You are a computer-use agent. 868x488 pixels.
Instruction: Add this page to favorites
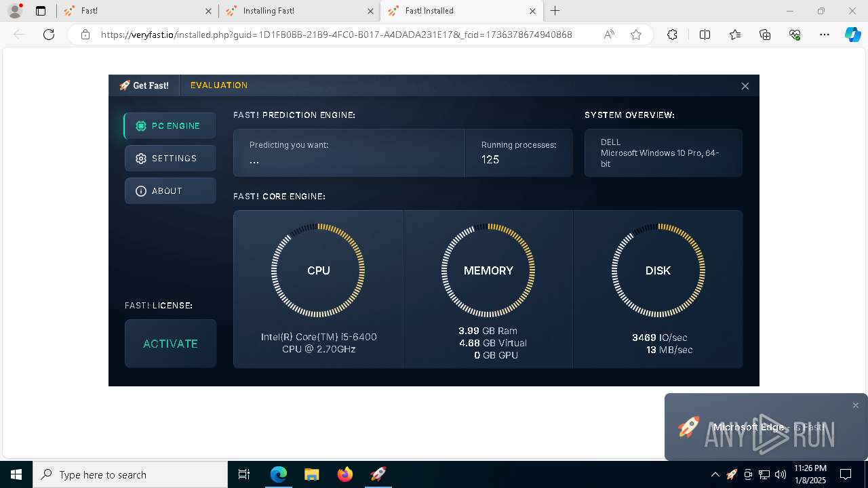[x=636, y=35]
